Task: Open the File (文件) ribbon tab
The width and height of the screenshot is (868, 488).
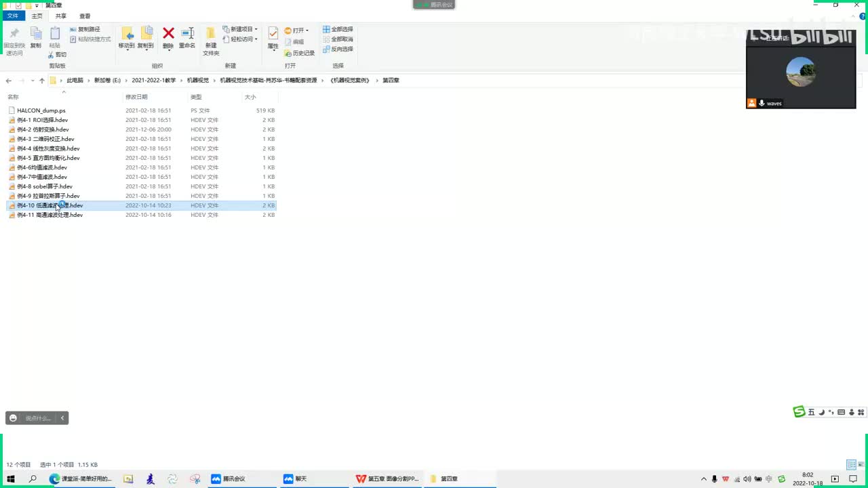Action: [x=12, y=16]
